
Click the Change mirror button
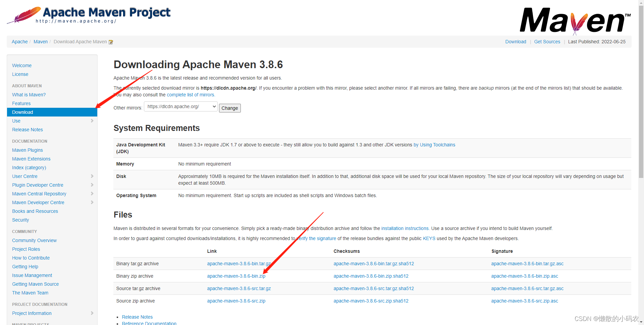229,108
